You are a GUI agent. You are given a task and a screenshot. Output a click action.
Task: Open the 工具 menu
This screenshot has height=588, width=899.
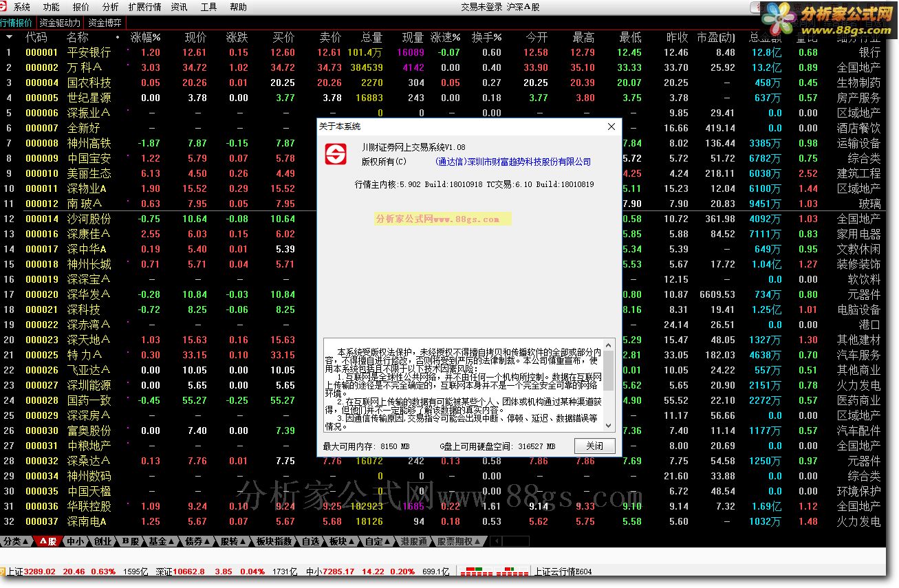(208, 8)
